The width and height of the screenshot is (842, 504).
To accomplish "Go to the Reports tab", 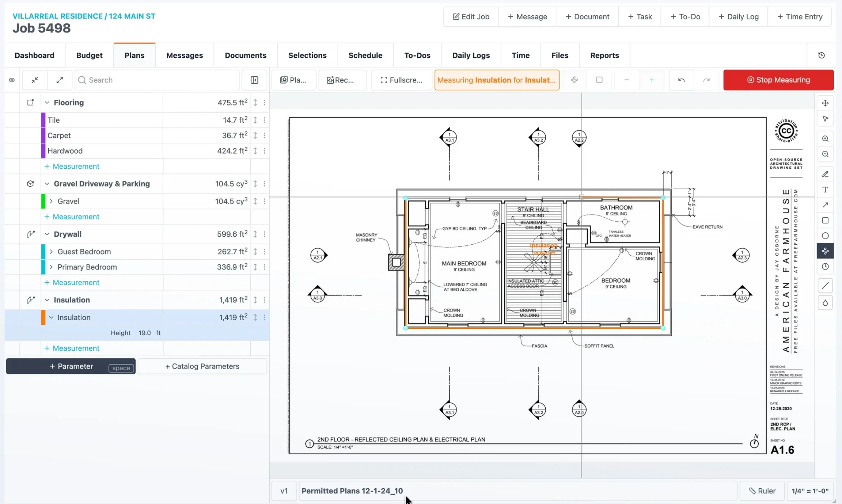I will tap(604, 55).
